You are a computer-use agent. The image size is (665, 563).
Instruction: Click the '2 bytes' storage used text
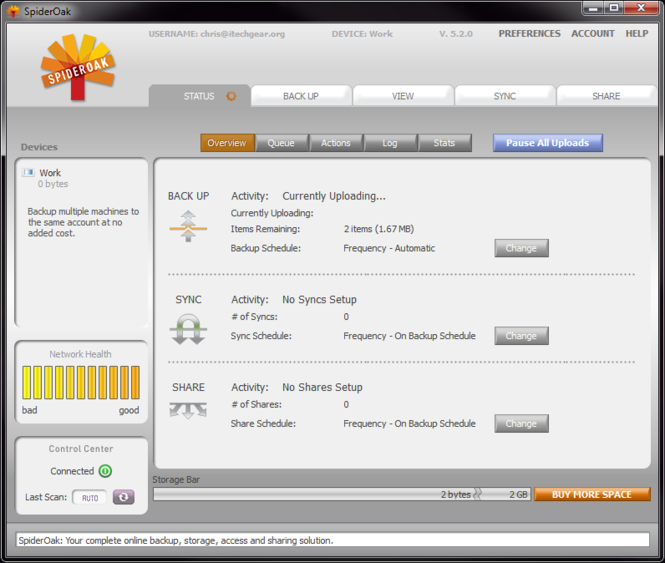coord(455,495)
